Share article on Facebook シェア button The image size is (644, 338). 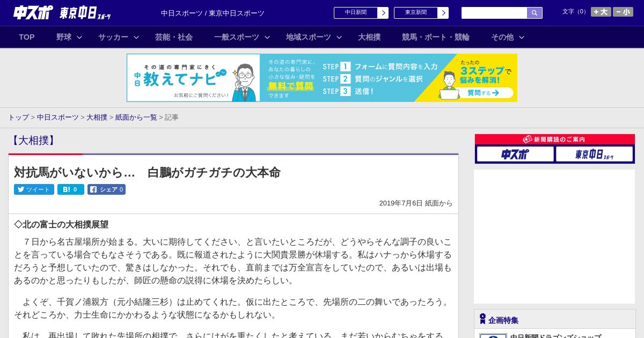pyautogui.click(x=106, y=189)
